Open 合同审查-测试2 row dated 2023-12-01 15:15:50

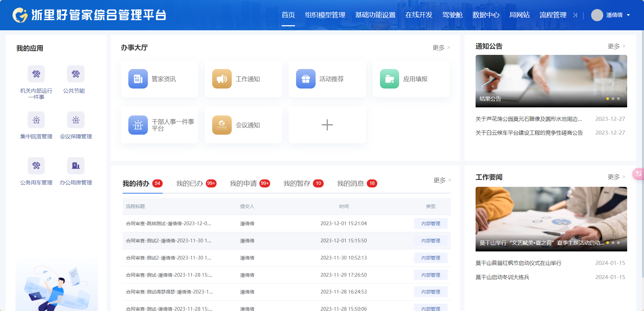[x=287, y=241]
